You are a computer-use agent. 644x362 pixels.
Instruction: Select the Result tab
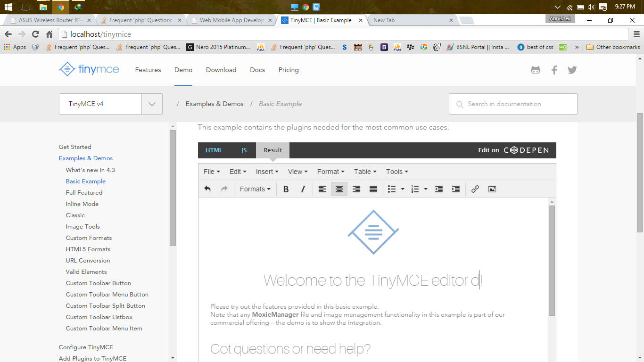272,150
